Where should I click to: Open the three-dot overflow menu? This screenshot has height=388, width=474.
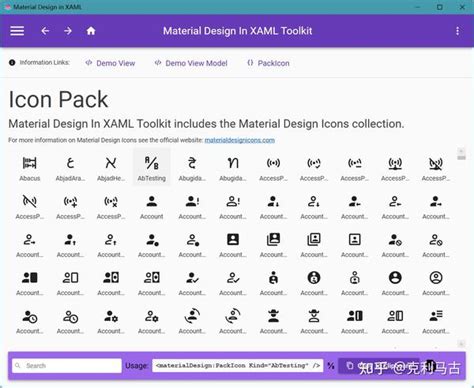457,31
